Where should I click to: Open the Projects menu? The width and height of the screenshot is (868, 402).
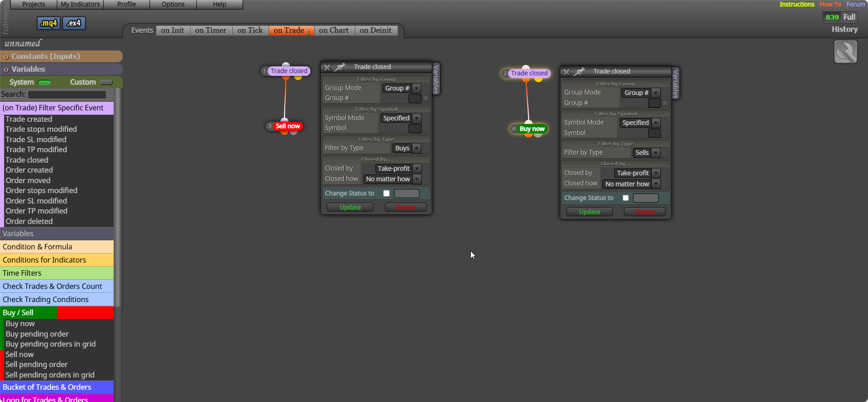[34, 5]
